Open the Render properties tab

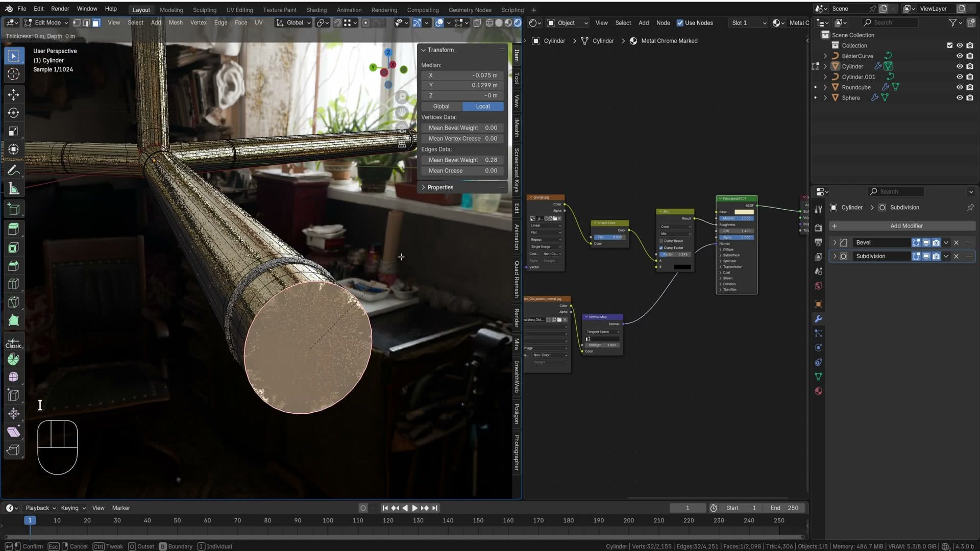pyautogui.click(x=818, y=228)
